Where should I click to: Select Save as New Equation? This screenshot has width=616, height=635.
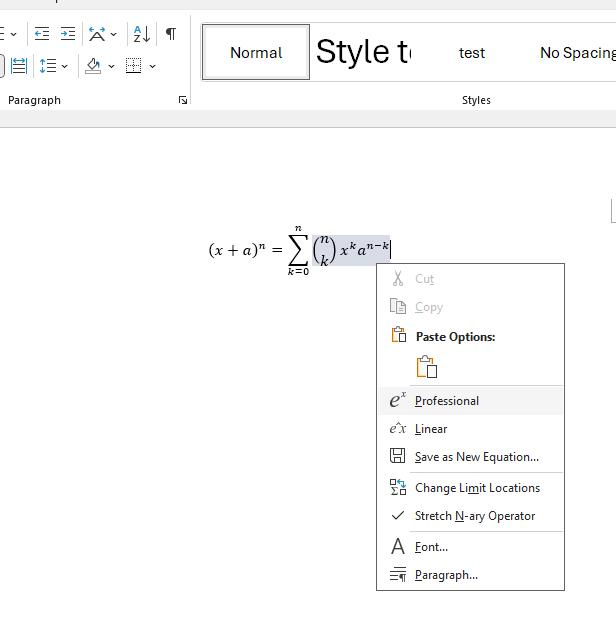click(x=471, y=456)
